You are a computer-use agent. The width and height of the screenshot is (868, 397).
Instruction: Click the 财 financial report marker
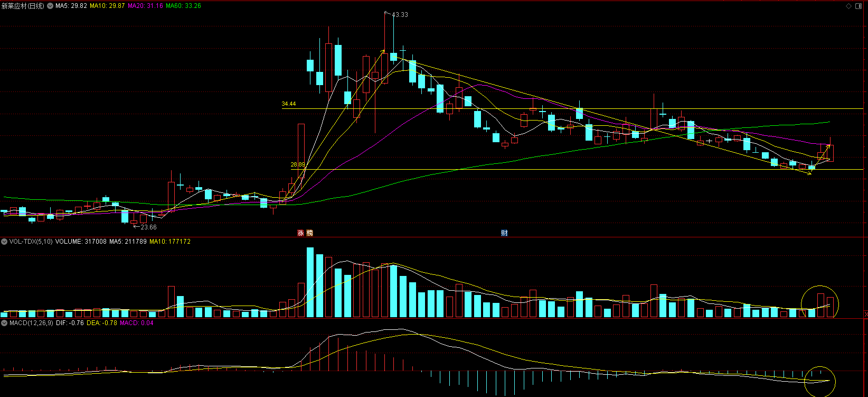click(504, 233)
